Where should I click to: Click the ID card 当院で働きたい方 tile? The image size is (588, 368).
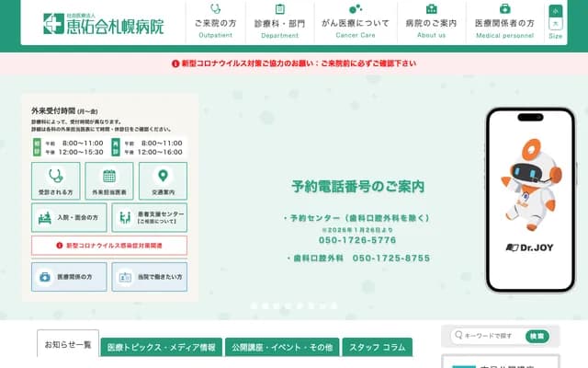[149, 276]
